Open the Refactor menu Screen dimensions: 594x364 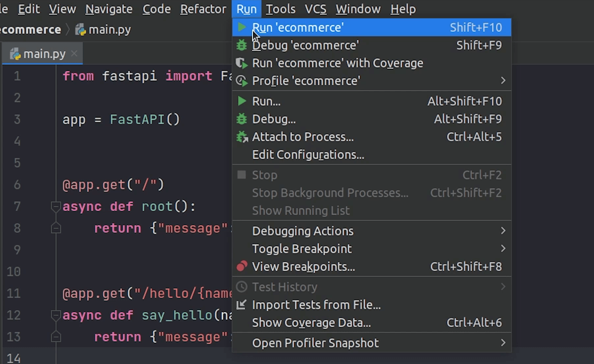(x=203, y=9)
